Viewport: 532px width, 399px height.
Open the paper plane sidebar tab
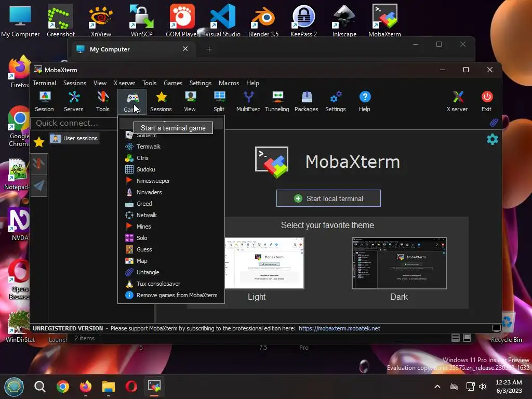pos(39,185)
